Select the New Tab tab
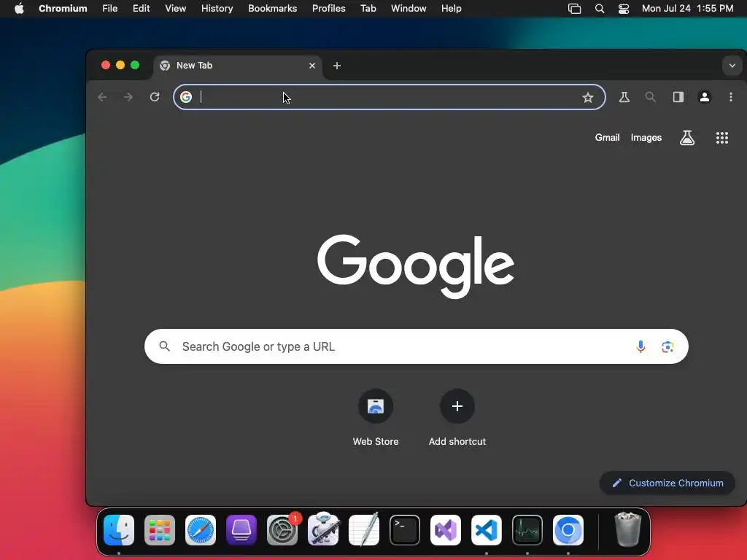747x560 pixels. tap(237, 66)
